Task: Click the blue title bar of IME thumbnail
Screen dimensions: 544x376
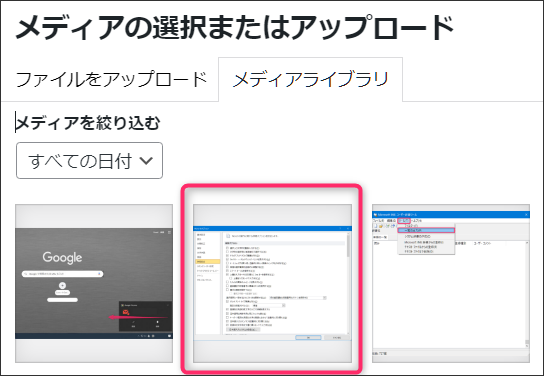Action: click(x=451, y=215)
